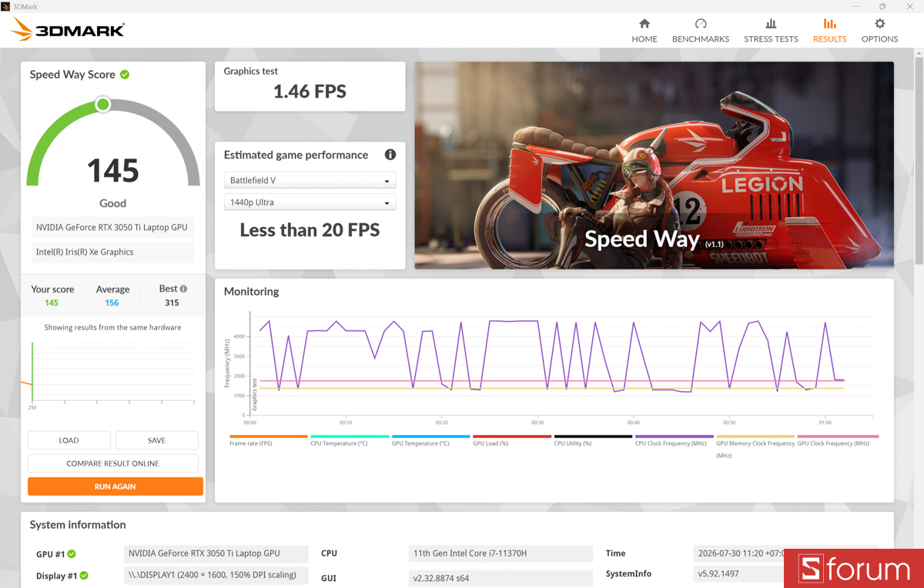Click the LOAD button
Image resolution: width=924 pixels, height=588 pixels.
(69, 440)
